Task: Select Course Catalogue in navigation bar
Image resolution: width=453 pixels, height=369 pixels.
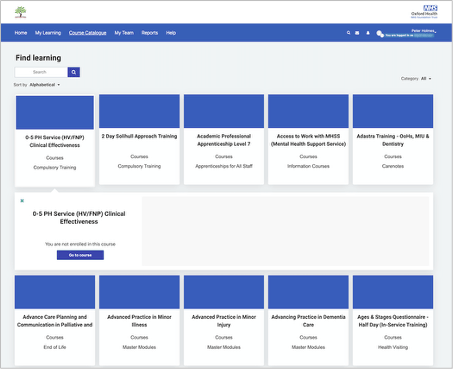Action: pyautogui.click(x=88, y=33)
